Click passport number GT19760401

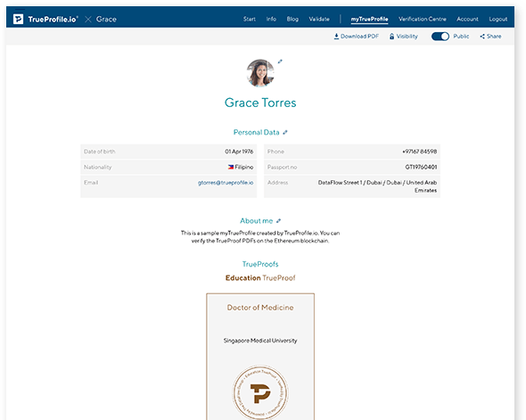point(421,167)
